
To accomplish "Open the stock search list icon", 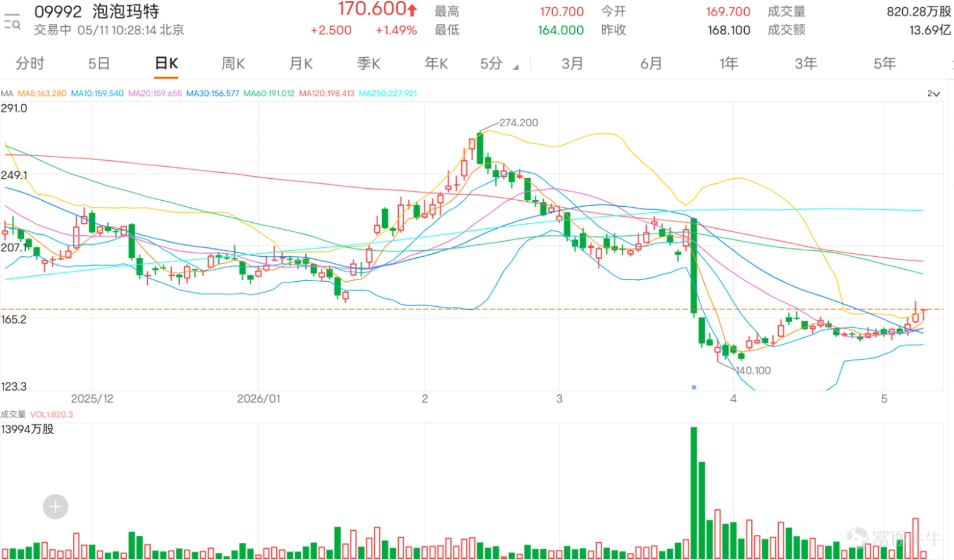I will (12, 21).
